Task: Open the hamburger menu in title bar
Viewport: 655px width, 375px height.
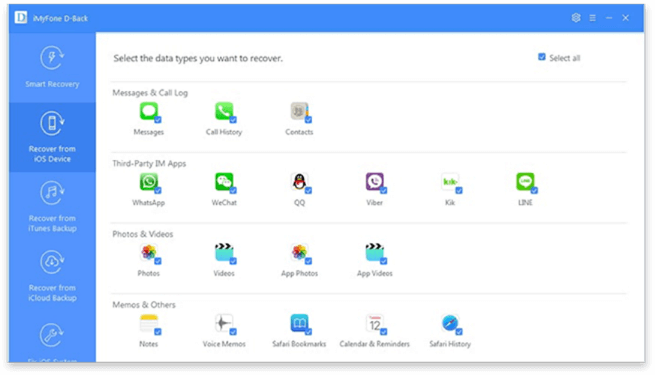Action: (x=592, y=18)
